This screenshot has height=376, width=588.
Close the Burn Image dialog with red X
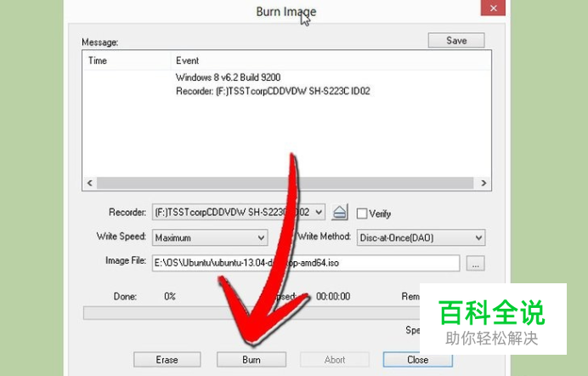[x=493, y=8]
